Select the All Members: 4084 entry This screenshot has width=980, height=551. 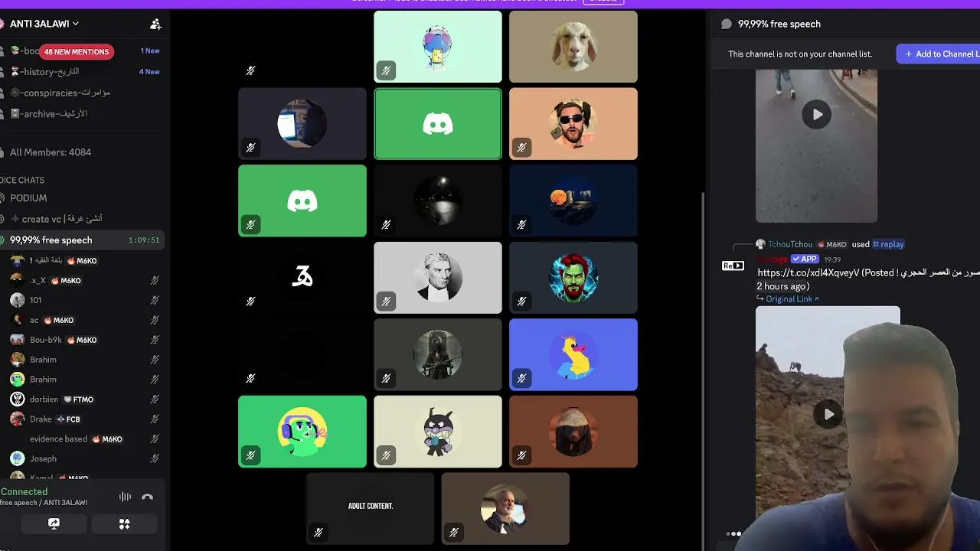(51, 152)
